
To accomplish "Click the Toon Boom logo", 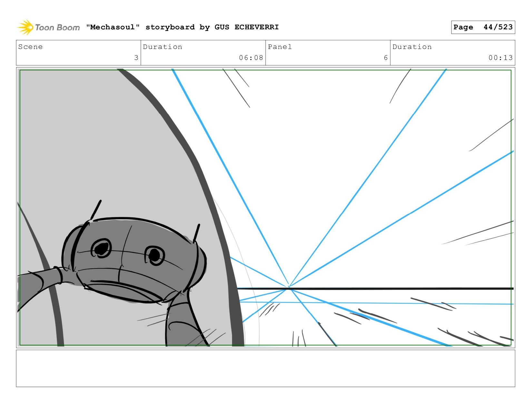I will 48,27.
